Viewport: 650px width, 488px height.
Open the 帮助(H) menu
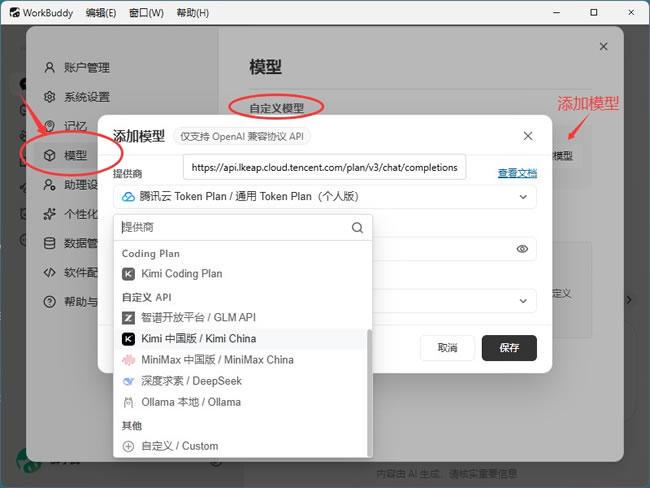[192, 13]
